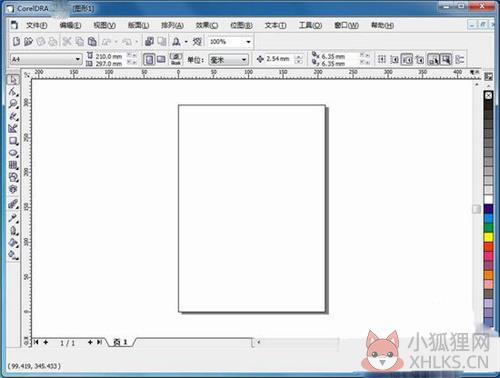Screen dimensions: 500x378
Task: Select the Rectangle tool
Action: click(13, 141)
